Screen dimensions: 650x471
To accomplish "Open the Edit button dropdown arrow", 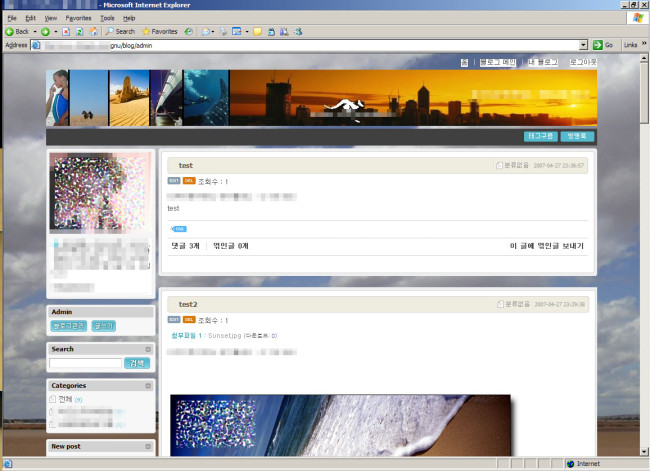I will point(247,32).
